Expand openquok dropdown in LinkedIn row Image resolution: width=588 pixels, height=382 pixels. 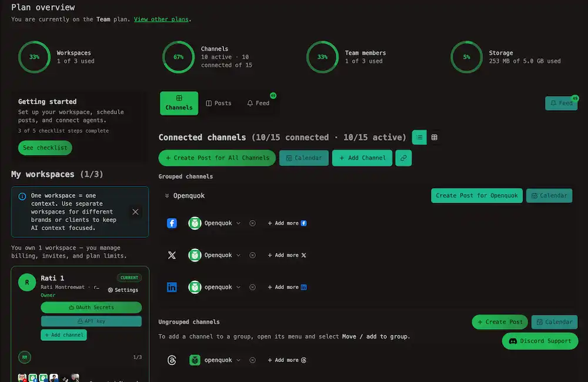point(238,287)
